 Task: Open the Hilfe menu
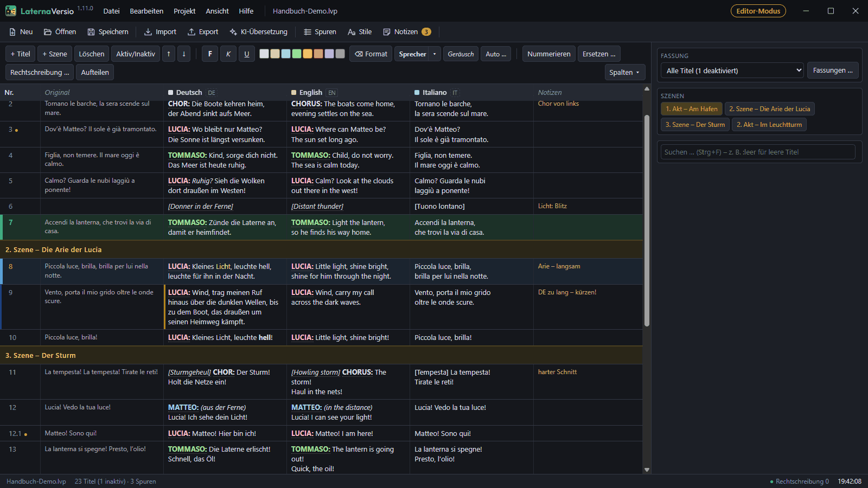(x=246, y=11)
